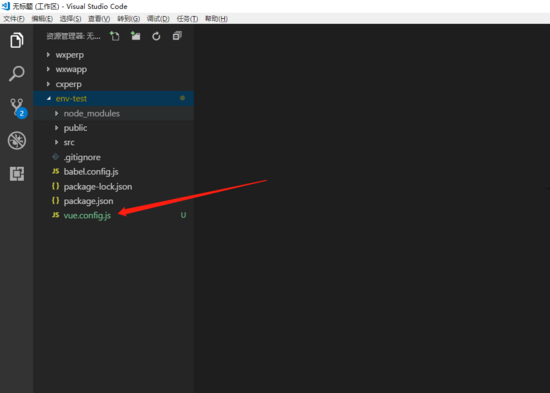Open the Extensions view icon

[17, 174]
